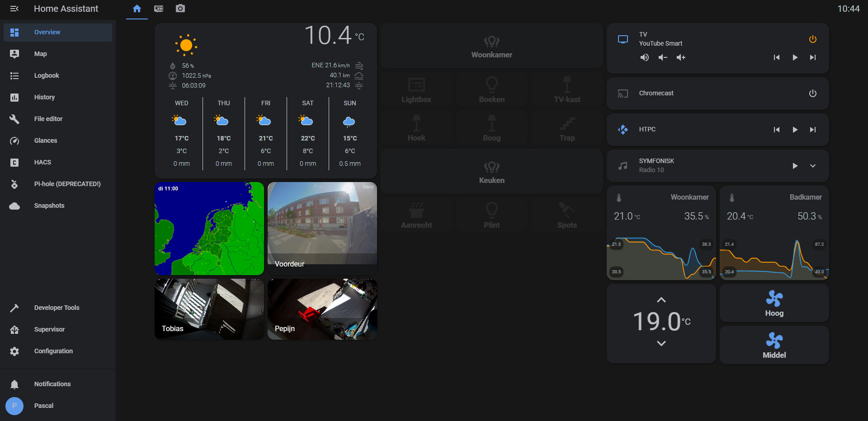This screenshot has width=868, height=421.
Task: Click the WED forecast column
Action: click(182, 133)
